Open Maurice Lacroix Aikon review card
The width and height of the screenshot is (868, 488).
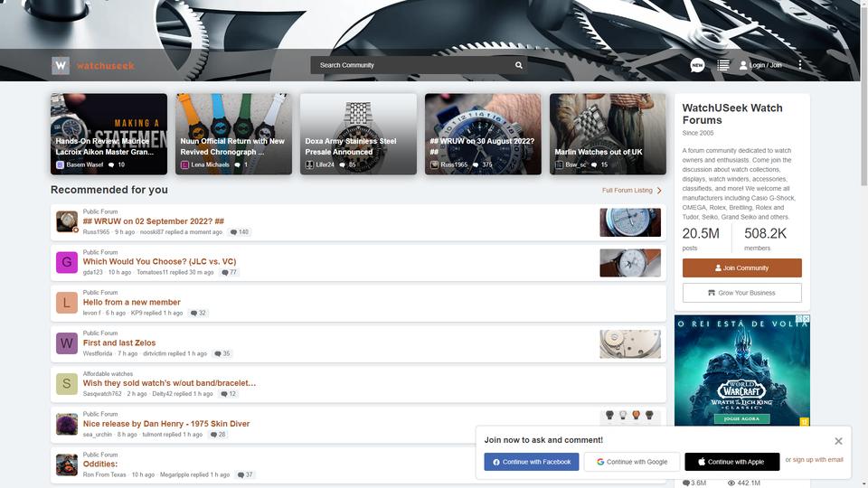pyautogui.click(x=108, y=134)
